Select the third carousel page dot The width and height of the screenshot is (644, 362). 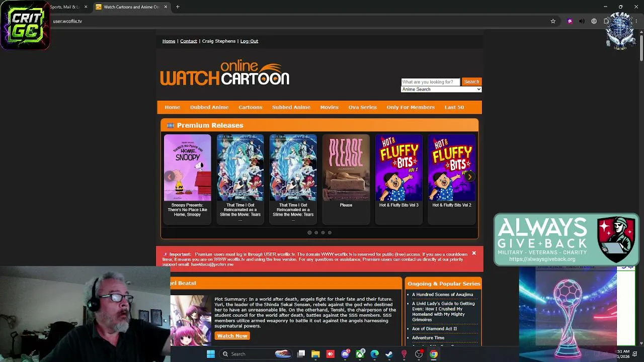point(323,232)
